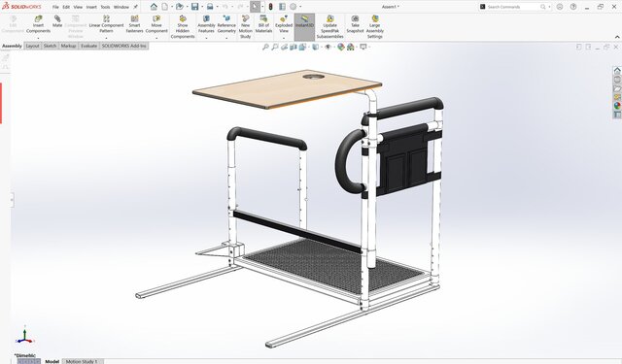Select the Mate tool

[x=57, y=21]
